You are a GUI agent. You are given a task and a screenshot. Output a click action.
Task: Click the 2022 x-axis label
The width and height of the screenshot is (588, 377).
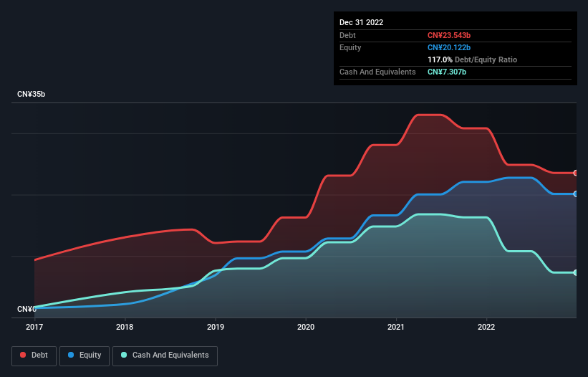click(486, 327)
